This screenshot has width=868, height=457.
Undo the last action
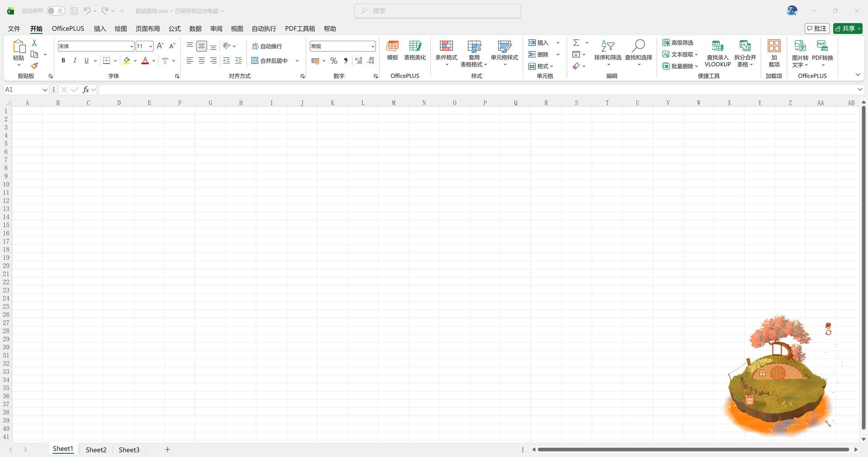point(87,11)
